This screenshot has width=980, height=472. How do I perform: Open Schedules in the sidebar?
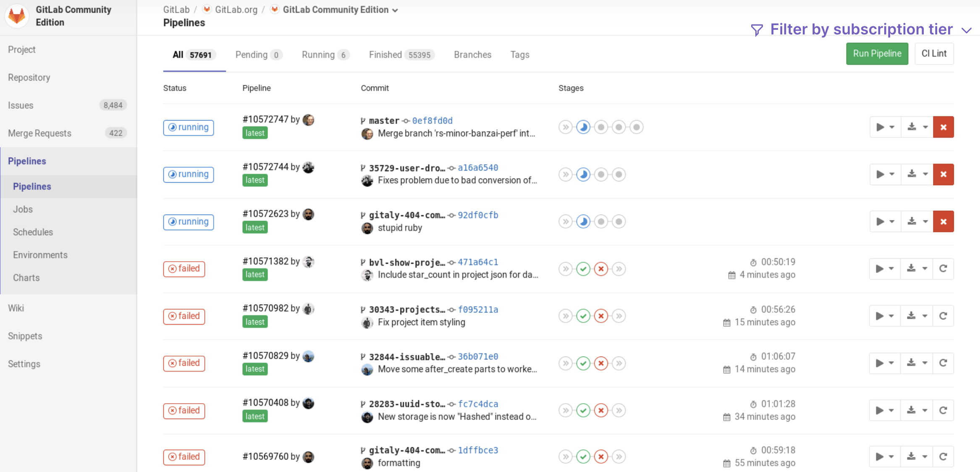(33, 232)
